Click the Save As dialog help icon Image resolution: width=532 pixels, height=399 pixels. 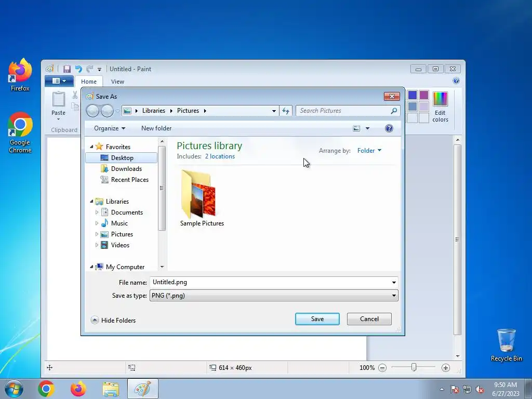389,128
